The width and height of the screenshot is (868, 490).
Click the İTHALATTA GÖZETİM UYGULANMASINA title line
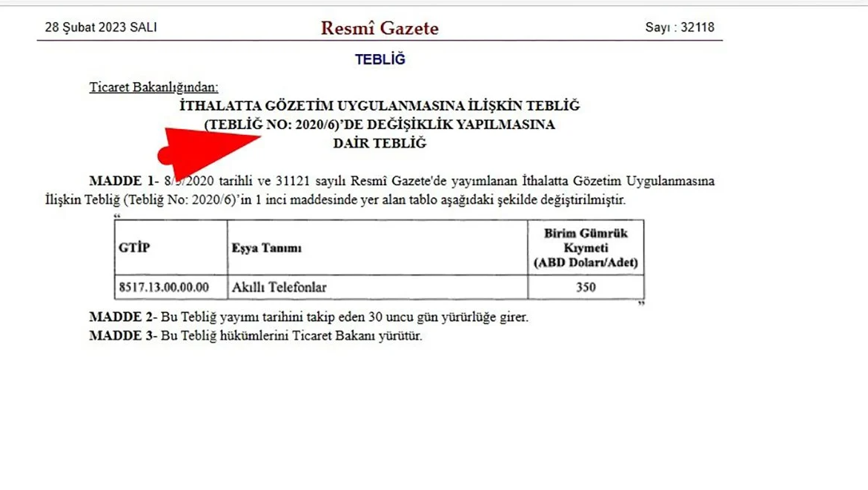coord(380,106)
